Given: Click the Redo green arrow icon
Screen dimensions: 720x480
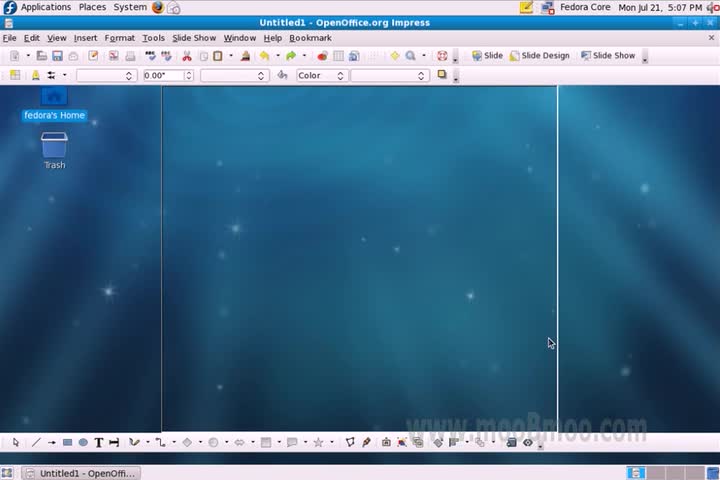Looking at the screenshot, I should 291,56.
